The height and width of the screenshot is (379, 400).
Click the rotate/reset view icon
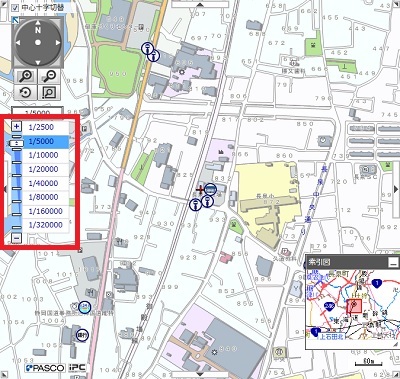point(26,92)
